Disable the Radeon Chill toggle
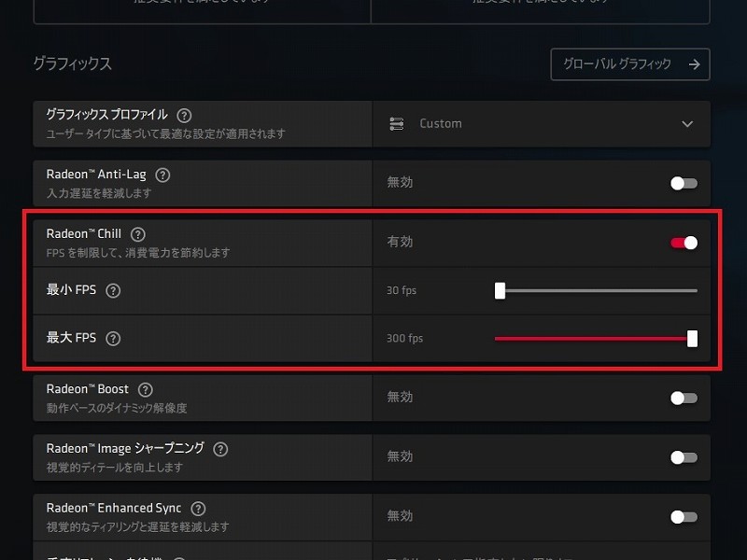The width and height of the screenshot is (747, 560). point(684,243)
